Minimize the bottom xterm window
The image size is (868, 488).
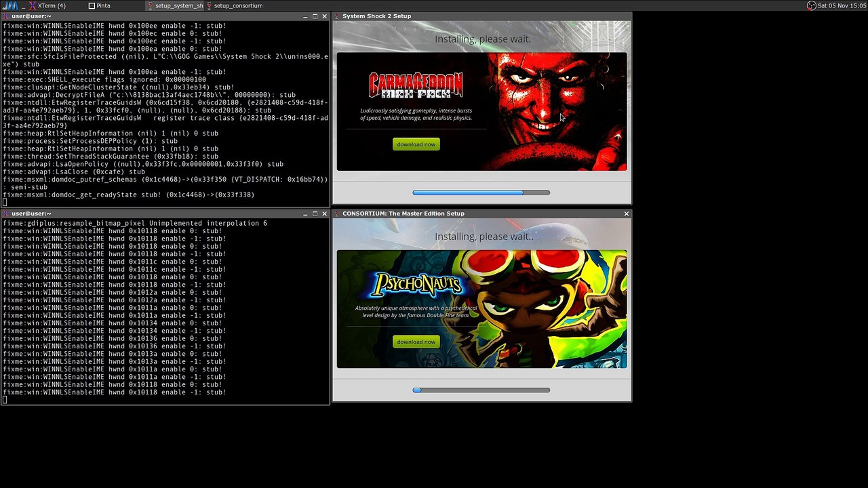coord(305,213)
